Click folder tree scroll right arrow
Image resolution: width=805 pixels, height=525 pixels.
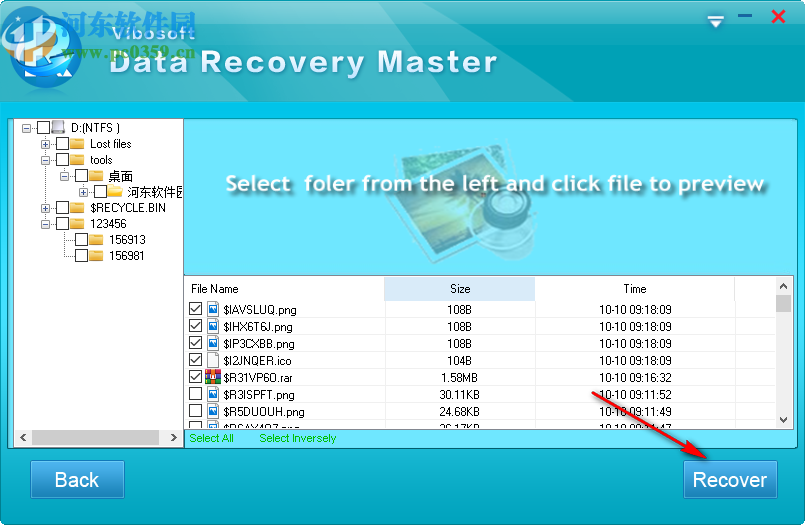tap(174, 437)
